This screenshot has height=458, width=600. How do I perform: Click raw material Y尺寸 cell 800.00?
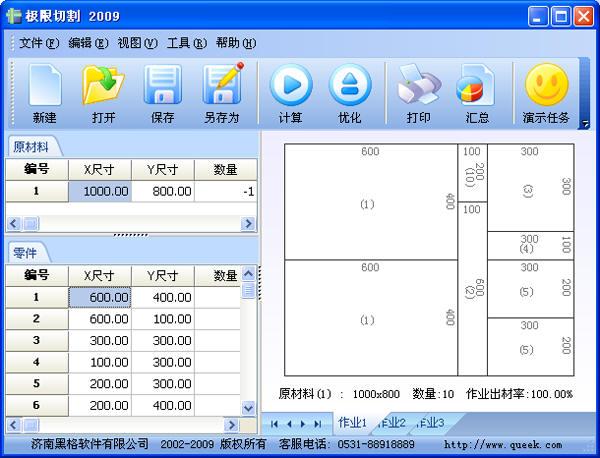[x=163, y=191]
